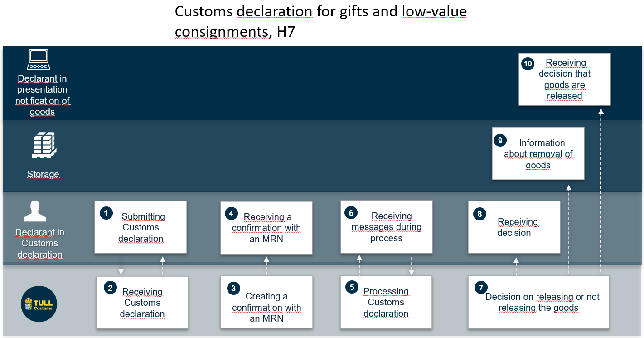Click the storage pallet boxes icon
644x338 pixels.
[x=44, y=145]
